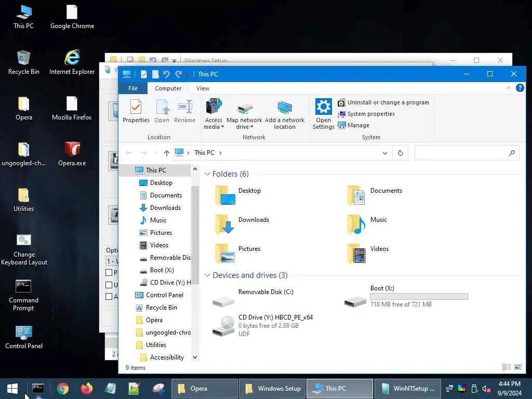532x399 pixels.
Task: Click Uninstall or change a program
Action: point(383,102)
